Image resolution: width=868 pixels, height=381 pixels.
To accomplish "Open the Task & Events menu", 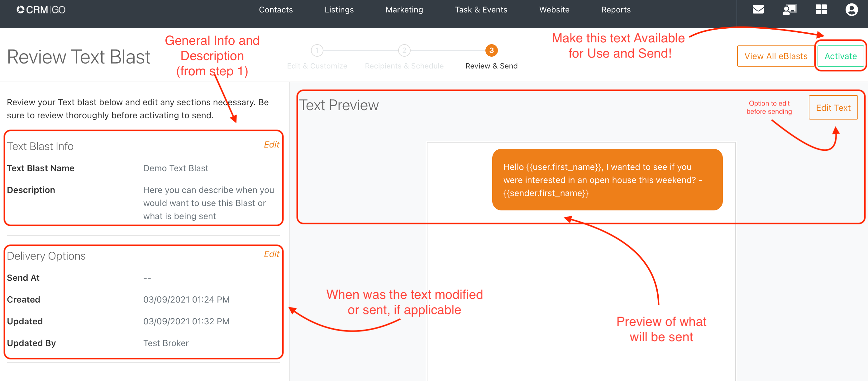I will click(481, 10).
